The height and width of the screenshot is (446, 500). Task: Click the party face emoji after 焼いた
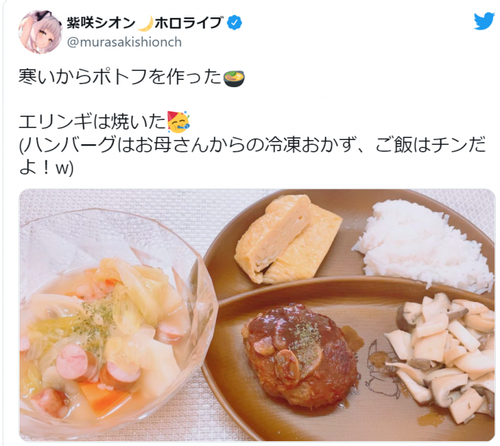coord(178,121)
